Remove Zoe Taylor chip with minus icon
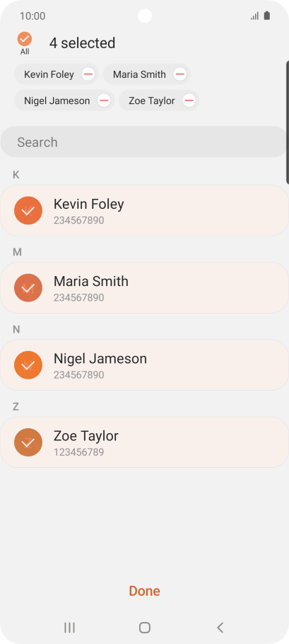 coord(189,100)
